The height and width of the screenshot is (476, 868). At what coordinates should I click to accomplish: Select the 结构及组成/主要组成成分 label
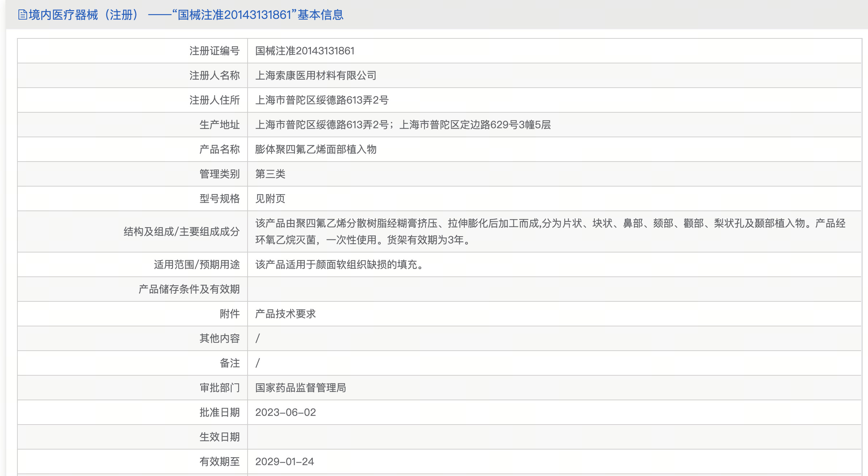coord(182,231)
